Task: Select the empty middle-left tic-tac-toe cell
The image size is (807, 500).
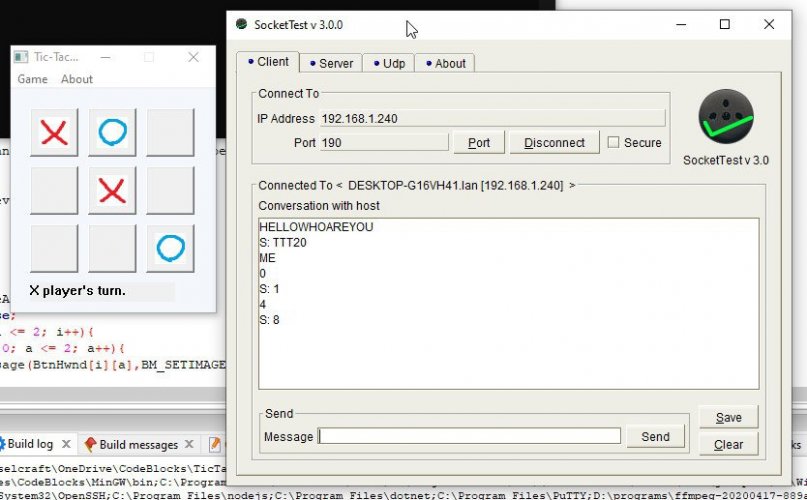Action: coord(54,190)
